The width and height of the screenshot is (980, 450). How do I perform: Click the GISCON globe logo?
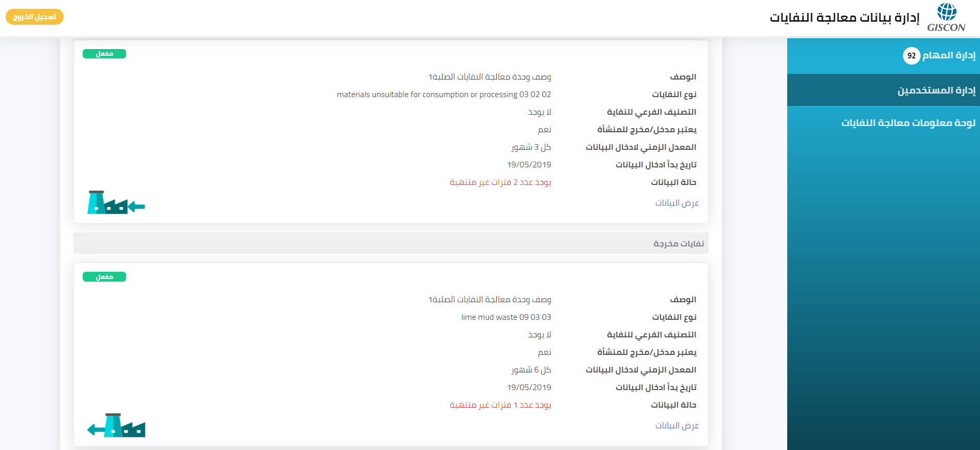[946, 17]
